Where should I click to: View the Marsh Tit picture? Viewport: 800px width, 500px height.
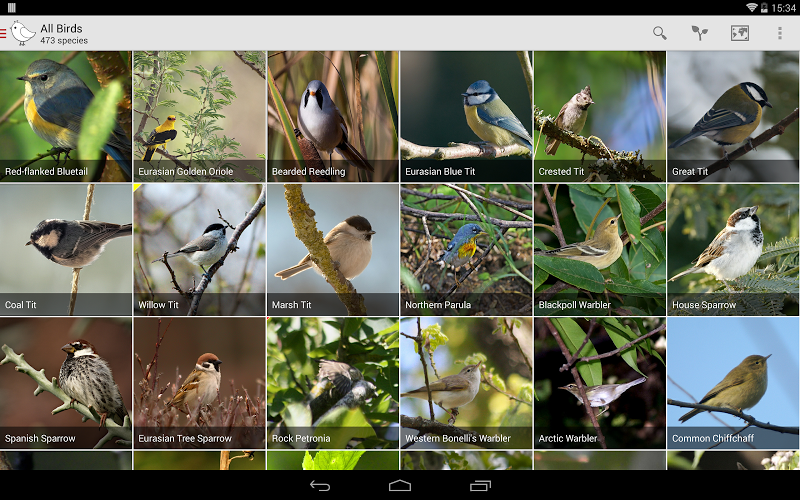[x=333, y=250]
